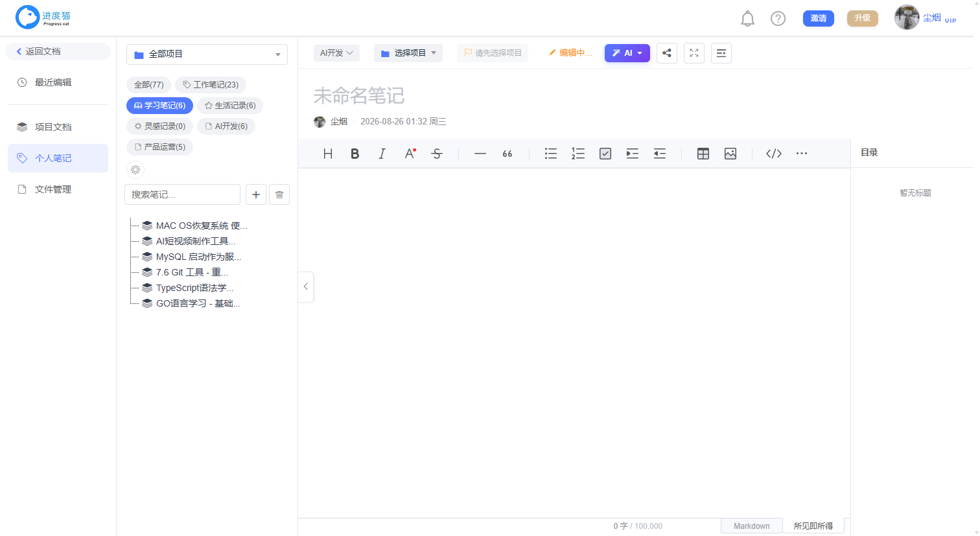Insert a block quote

click(x=507, y=154)
